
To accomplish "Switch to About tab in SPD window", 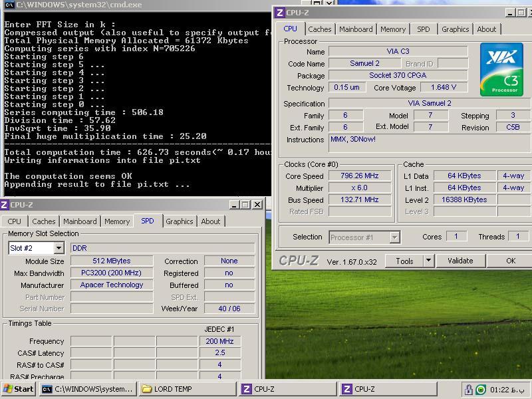I will pos(210,221).
